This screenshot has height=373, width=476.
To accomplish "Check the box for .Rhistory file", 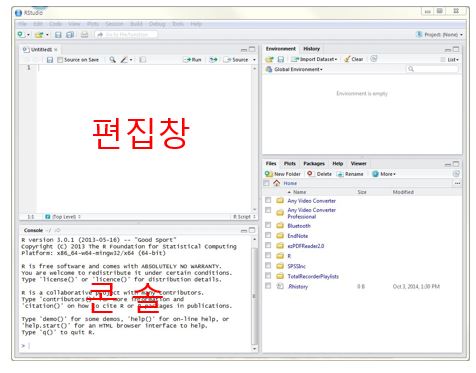I will pos(268,286).
